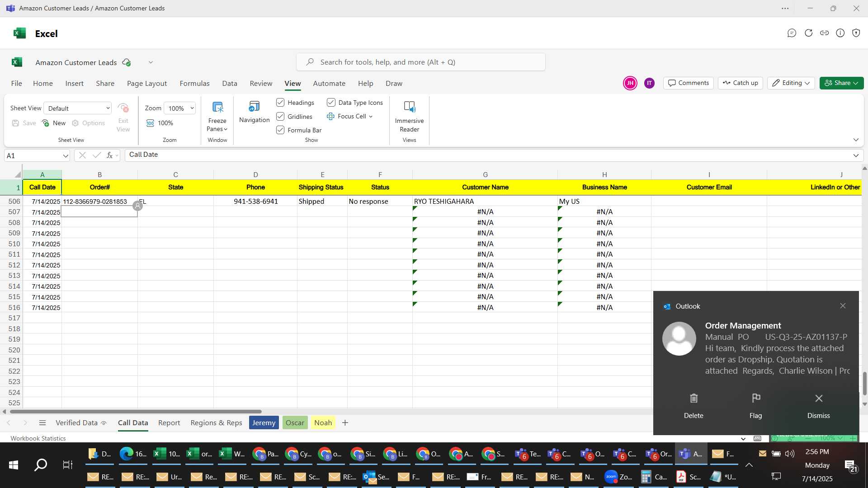
Task: Add a new sheet with plus icon
Action: coord(345,423)
